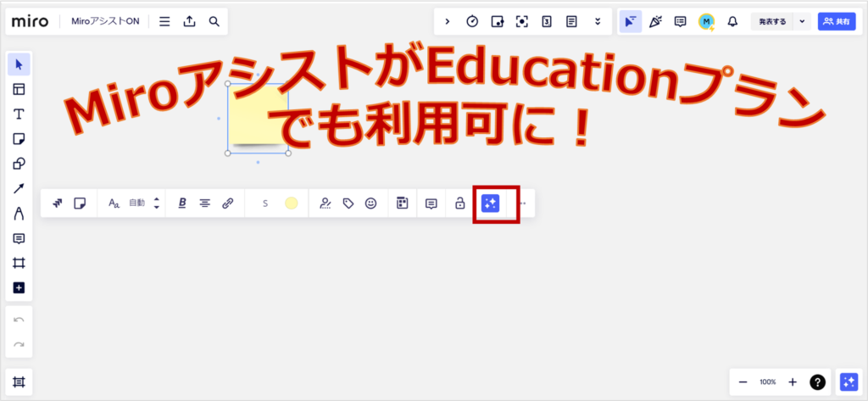Viewport: 868px width, 401px height.
Task: Click the miro logo
Action: coord(30,21)
